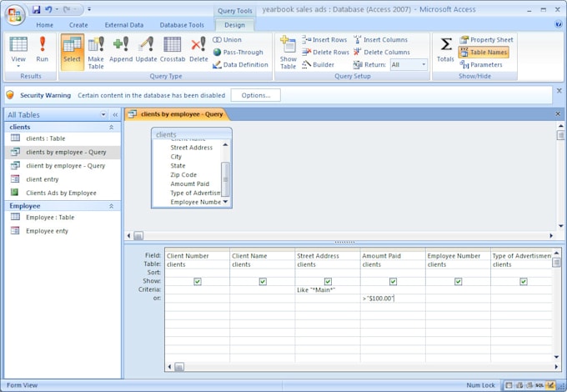
Task: Uncheck Show for Employee Number column
Action: point(458,281)
